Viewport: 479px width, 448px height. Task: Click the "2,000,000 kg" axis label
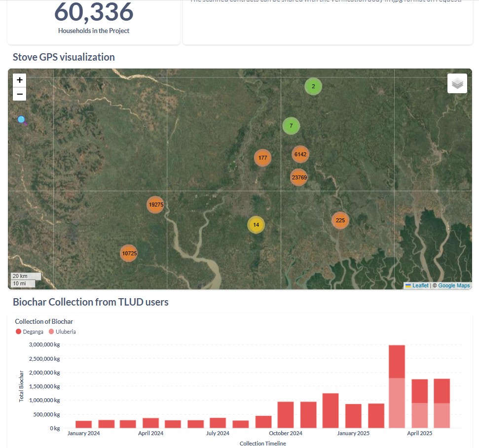44,373
